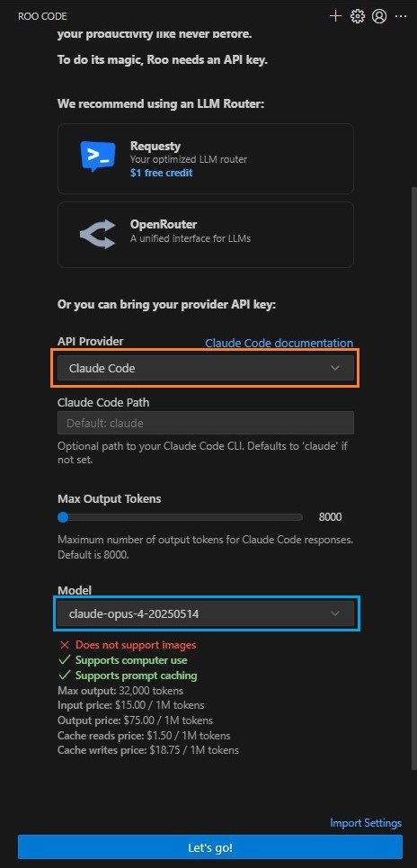Click the Requesty terminal logo icon
Screen dimensions: 417x868
point(98,157)
